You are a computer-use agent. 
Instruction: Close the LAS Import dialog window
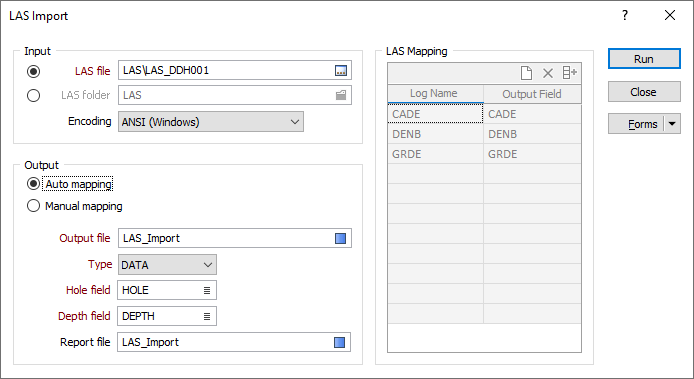point(670,15)
